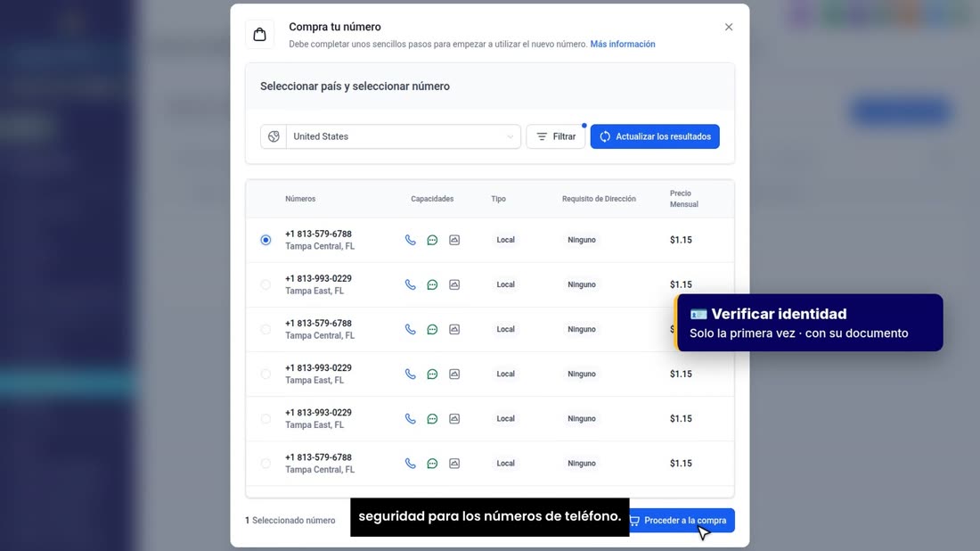Close the Compra tu número dialog
Viewport: 980px width, 551px height.
(x=729, y=27)
